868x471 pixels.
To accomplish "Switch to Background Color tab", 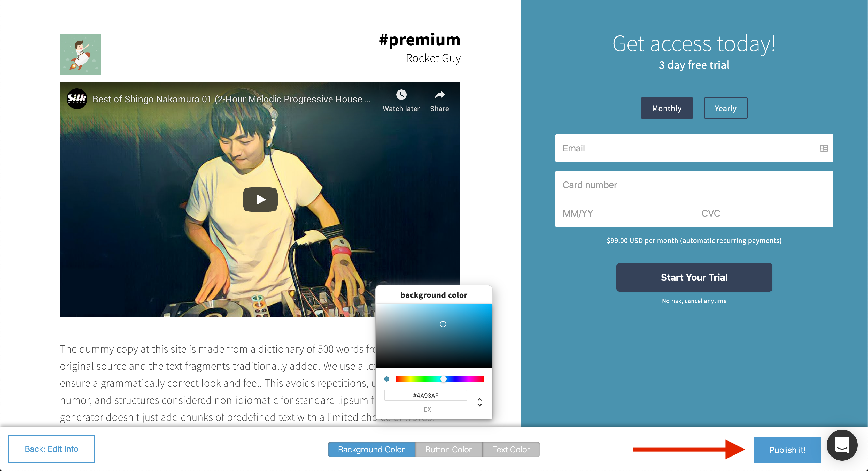I will (371, 450).
